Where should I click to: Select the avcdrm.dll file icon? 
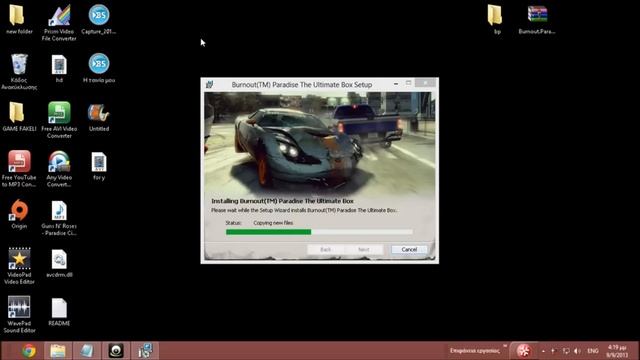(59, 263)
